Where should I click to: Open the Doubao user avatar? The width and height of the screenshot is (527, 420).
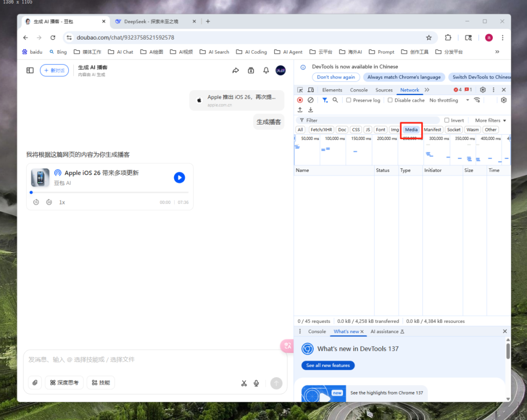coord(280,70)
